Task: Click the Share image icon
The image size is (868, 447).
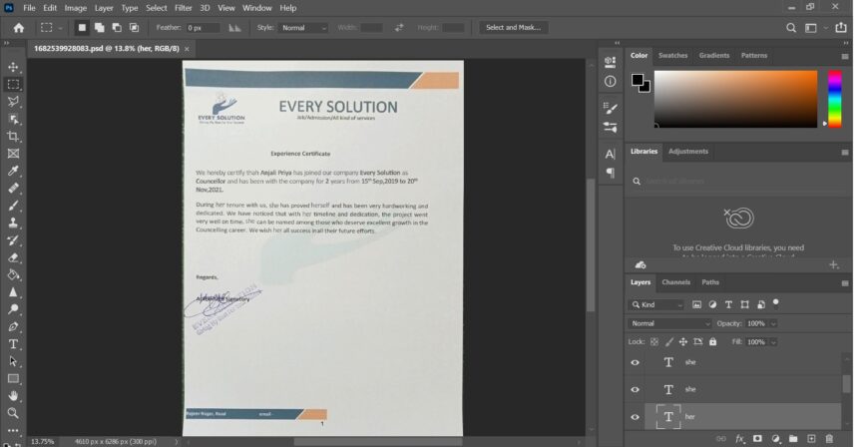Action: point(841,27)
